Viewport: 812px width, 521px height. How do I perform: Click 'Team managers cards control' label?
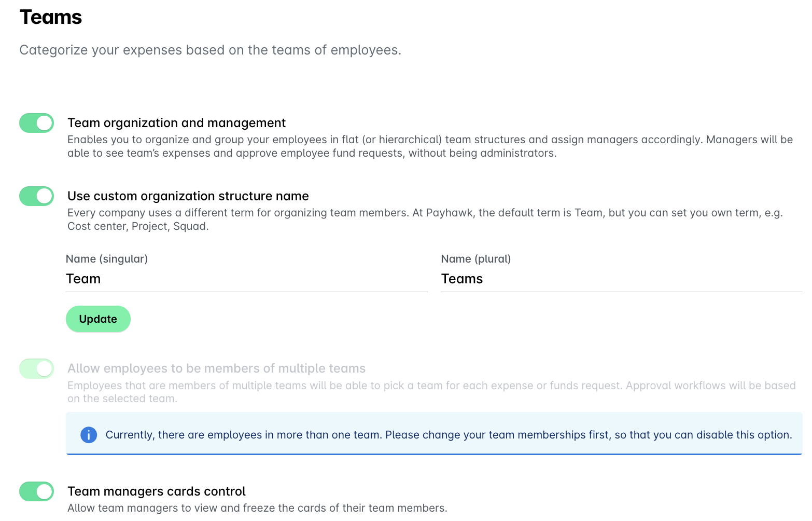coord(157,491)
